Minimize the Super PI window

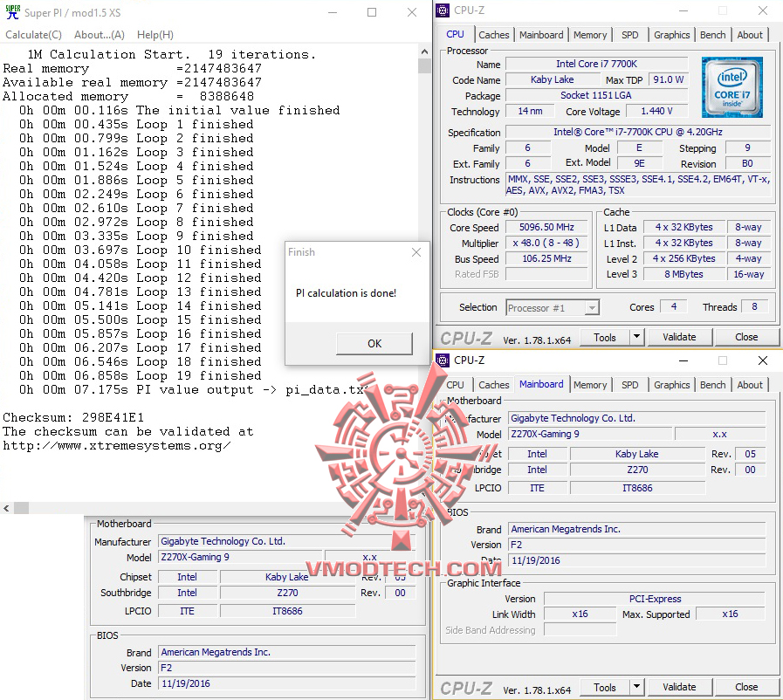click(333, 12)
